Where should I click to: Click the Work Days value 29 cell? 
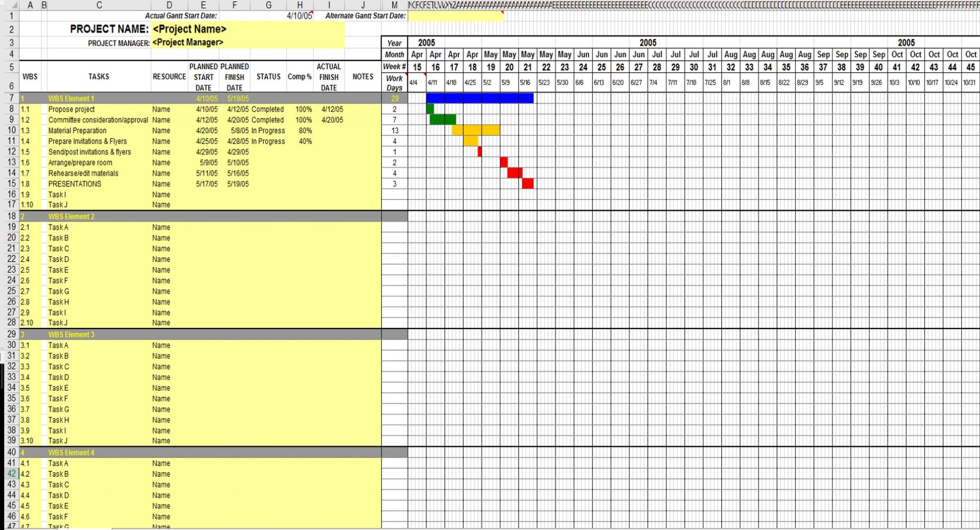point(394,98)
